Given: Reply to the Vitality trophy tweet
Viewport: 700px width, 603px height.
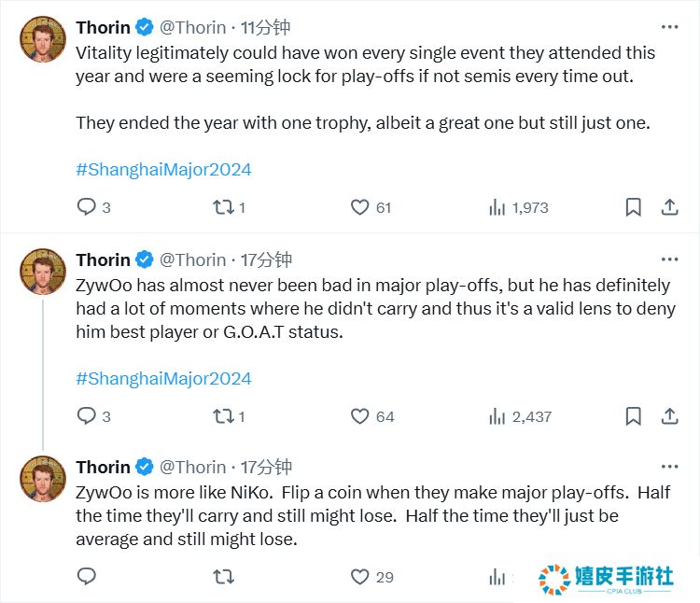Looking at the screenshot, I should pyautogui.click(x=87, y=207).
